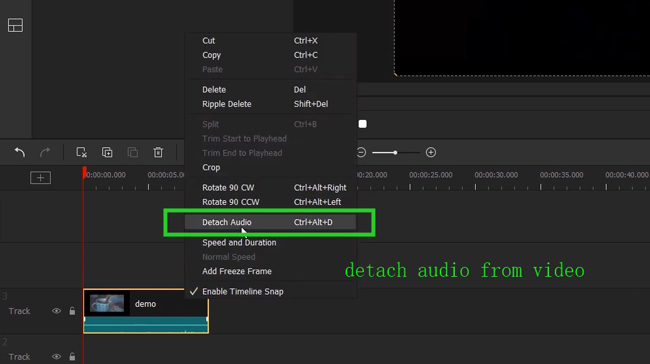
Task: Choose Copy from context menu
Action: [x=271, y=55]
